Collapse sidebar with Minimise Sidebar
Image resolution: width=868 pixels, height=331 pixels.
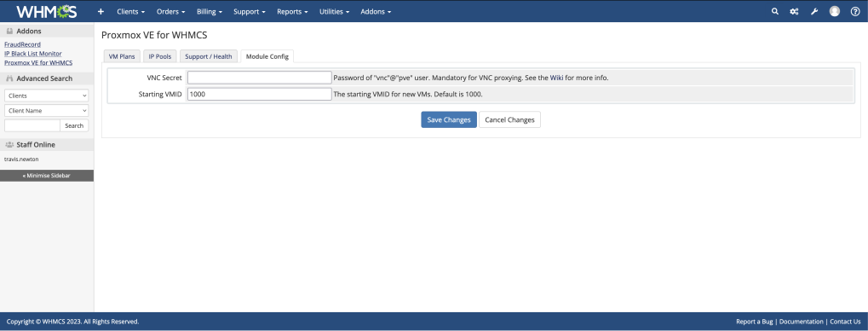[x=47, y=175]
